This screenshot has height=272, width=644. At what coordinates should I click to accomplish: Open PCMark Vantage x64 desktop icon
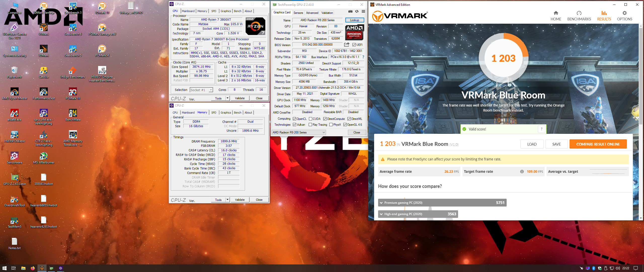coord(102,29)
